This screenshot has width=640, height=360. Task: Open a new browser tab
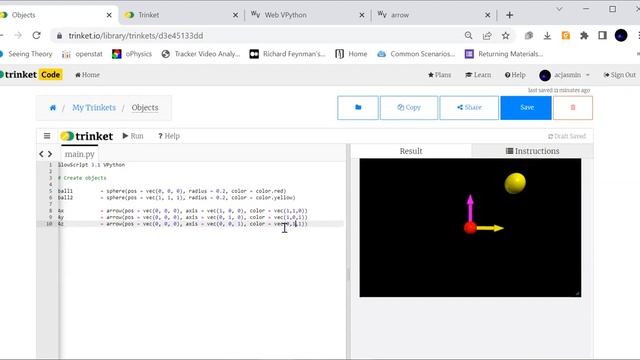tap(509, 15)
